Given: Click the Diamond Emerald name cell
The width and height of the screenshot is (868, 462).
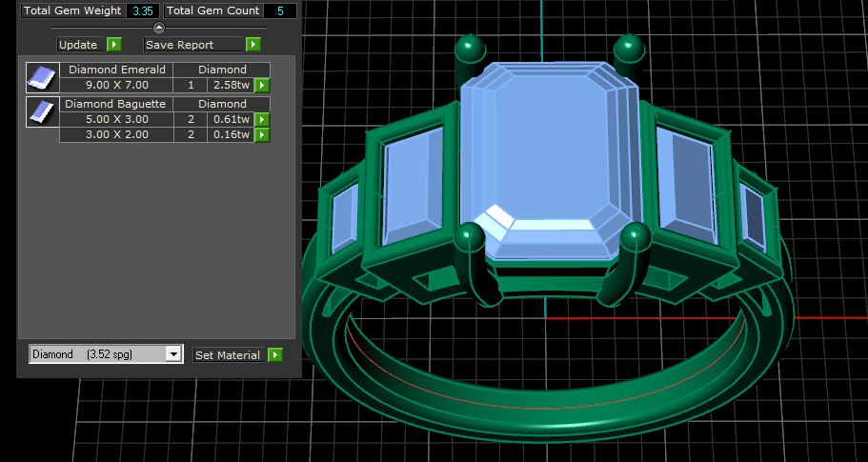Looking at the screenshot, I should tap(117, 70).
